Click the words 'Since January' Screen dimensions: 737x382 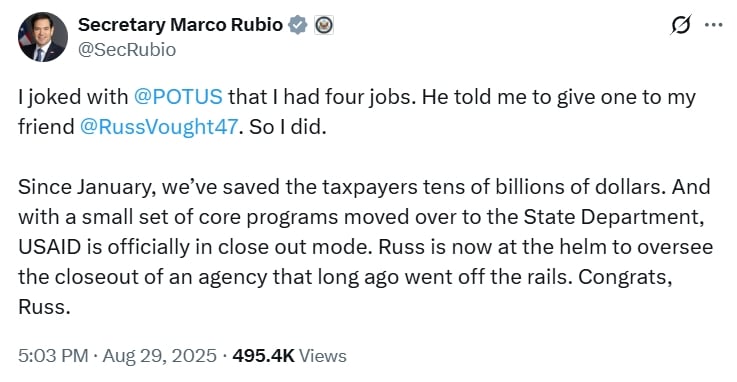85,187
